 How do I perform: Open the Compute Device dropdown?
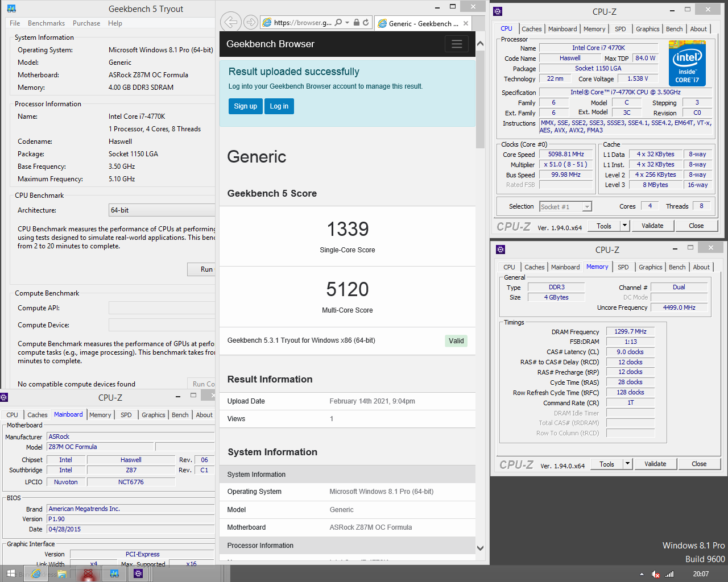[162, 325]
